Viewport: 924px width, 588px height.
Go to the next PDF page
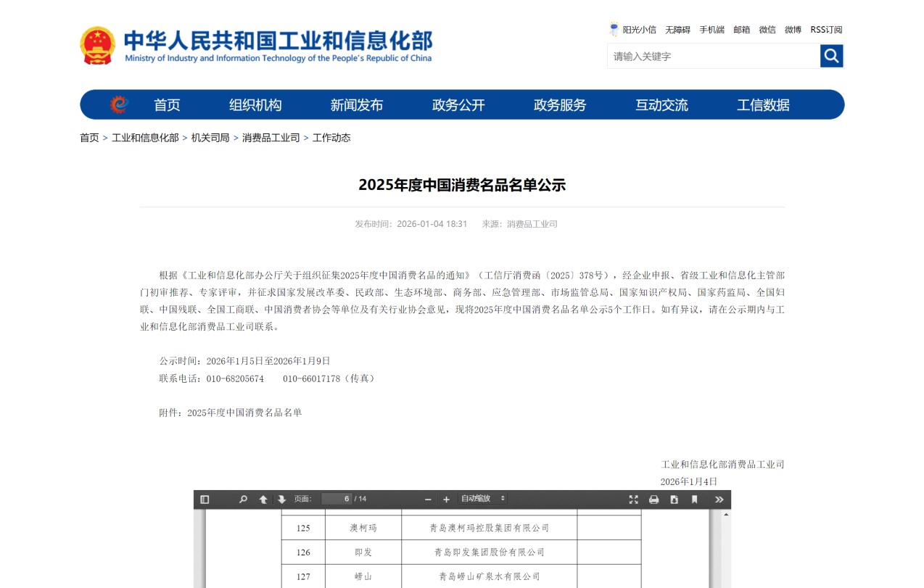pyautogui.click(x=281, y=499)
